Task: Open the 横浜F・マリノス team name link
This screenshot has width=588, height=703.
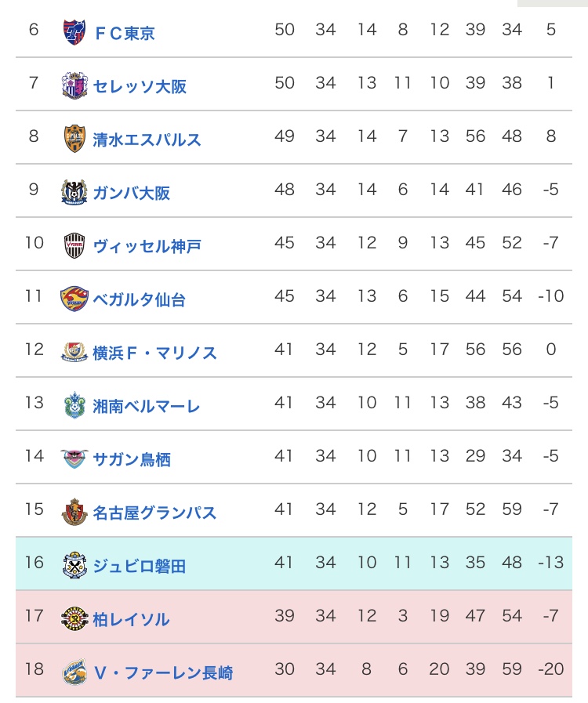Action: tap(154, 353)
